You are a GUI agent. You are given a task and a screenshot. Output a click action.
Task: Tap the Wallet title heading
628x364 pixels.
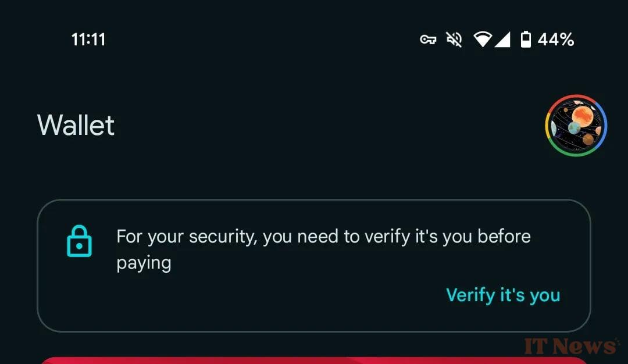pyautogui.click(x=76, y=126)
